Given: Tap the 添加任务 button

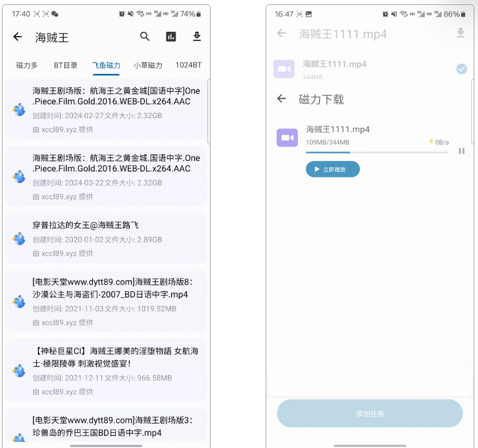Looking at the screenshot, I should click(x=370, y=414).
